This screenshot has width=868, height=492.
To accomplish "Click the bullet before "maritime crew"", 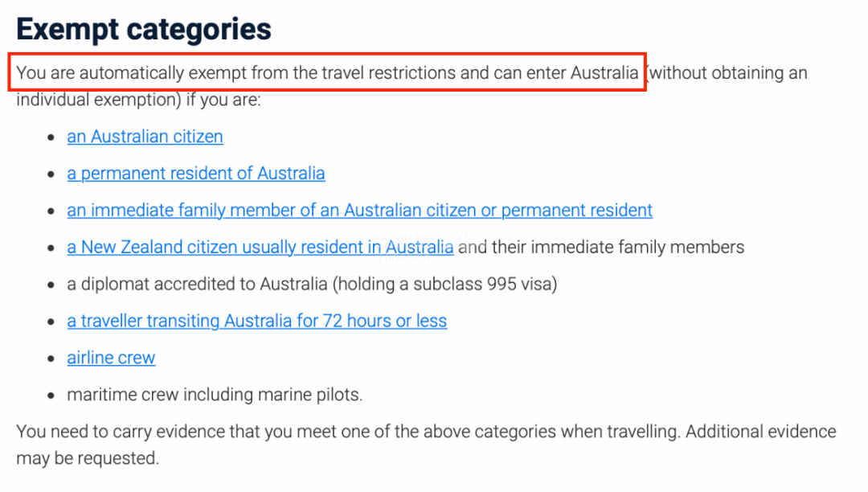I will pos(51,396).
